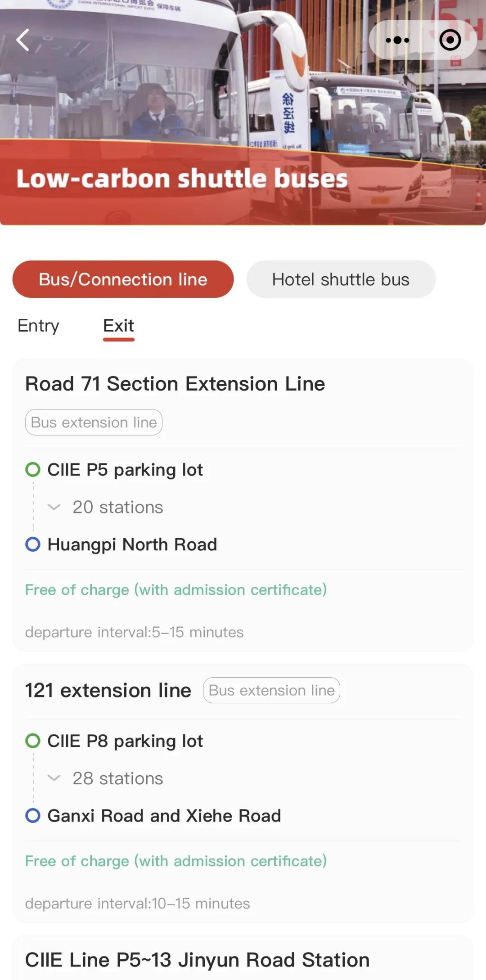This screenshot has height=980, width=486.
Task: Select the Exit tab
Action: [118, 326]
